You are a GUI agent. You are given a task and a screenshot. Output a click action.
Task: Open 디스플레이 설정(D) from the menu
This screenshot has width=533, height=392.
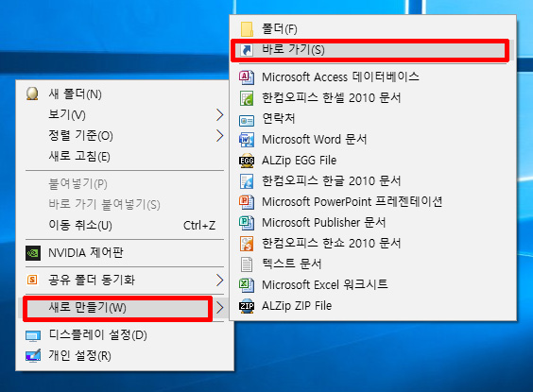(x=125, y=335)
